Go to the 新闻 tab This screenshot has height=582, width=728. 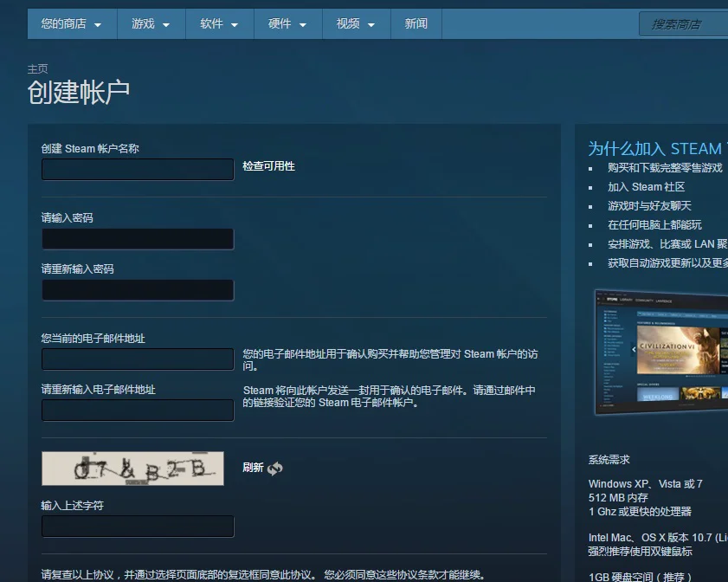coord(416,23)
